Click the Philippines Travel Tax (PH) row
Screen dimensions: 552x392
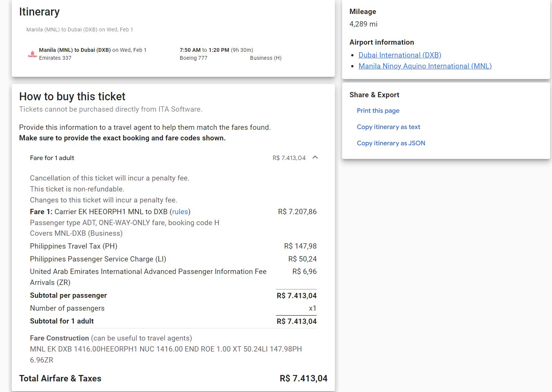pyautogui.click(x=173, y=246)
